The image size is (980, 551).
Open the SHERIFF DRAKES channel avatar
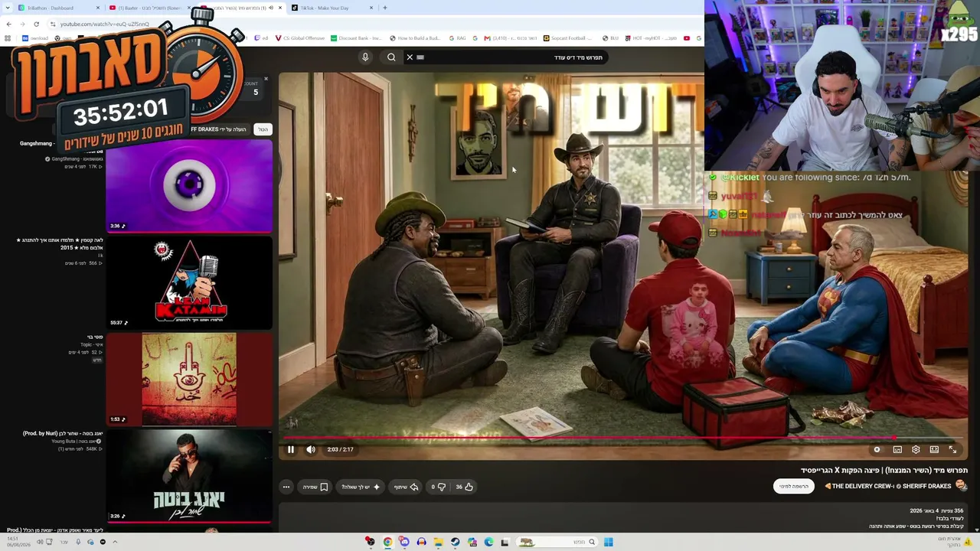[x=962, y=486]
